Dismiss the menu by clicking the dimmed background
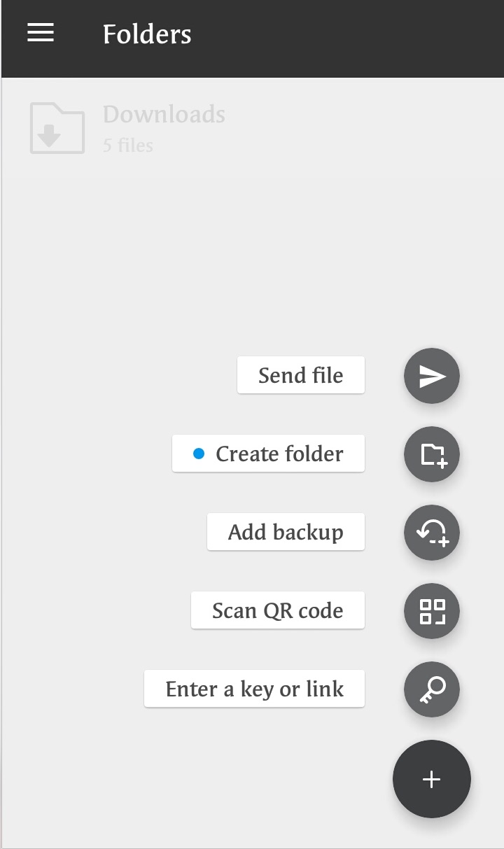This screenshot has height=849, width=504. coord(175,266)
